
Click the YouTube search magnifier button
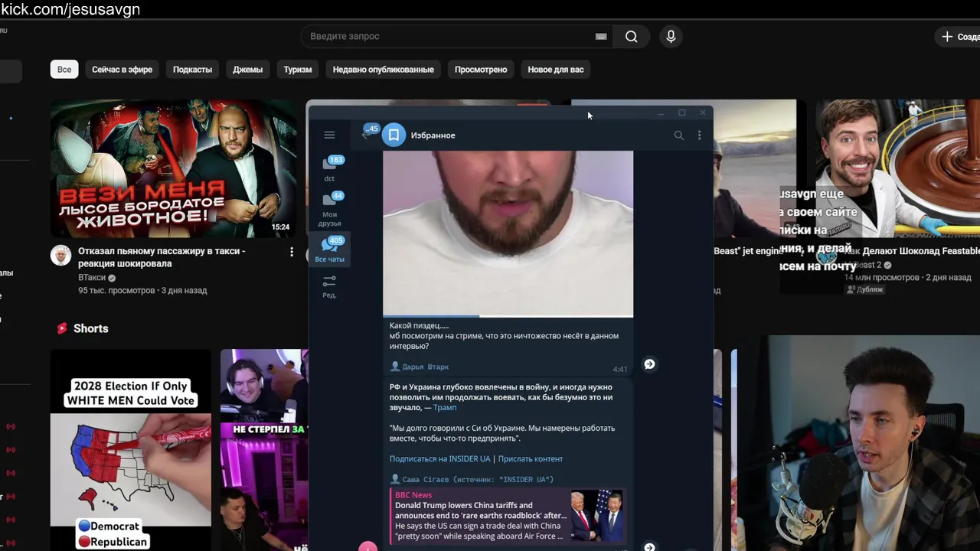[x=631, y=36]
